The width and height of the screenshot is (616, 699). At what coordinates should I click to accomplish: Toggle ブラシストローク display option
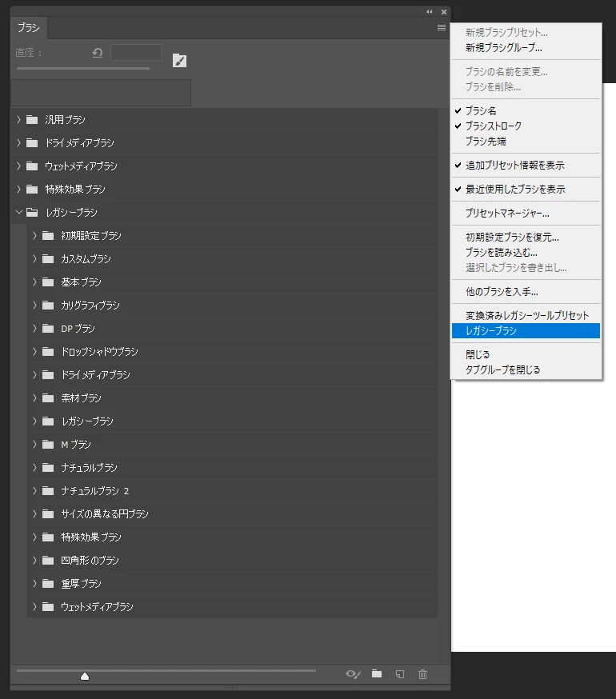pyautogui.click(x=526, y=126)
